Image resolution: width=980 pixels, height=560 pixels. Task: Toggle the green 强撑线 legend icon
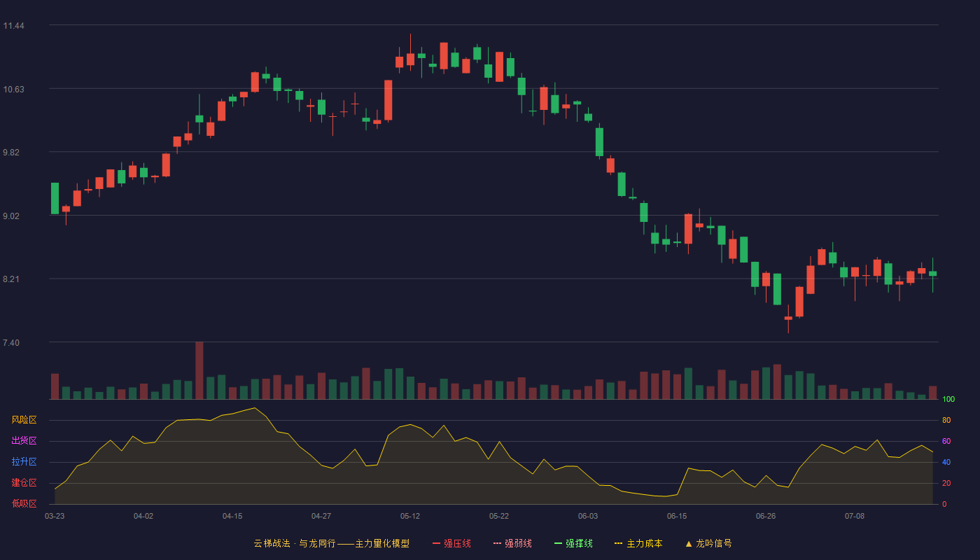point(558,543)
